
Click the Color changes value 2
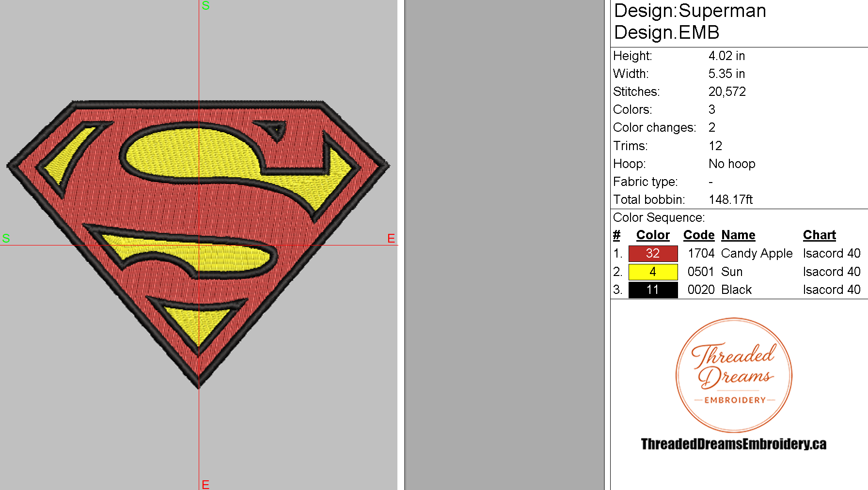coord(711,127)
